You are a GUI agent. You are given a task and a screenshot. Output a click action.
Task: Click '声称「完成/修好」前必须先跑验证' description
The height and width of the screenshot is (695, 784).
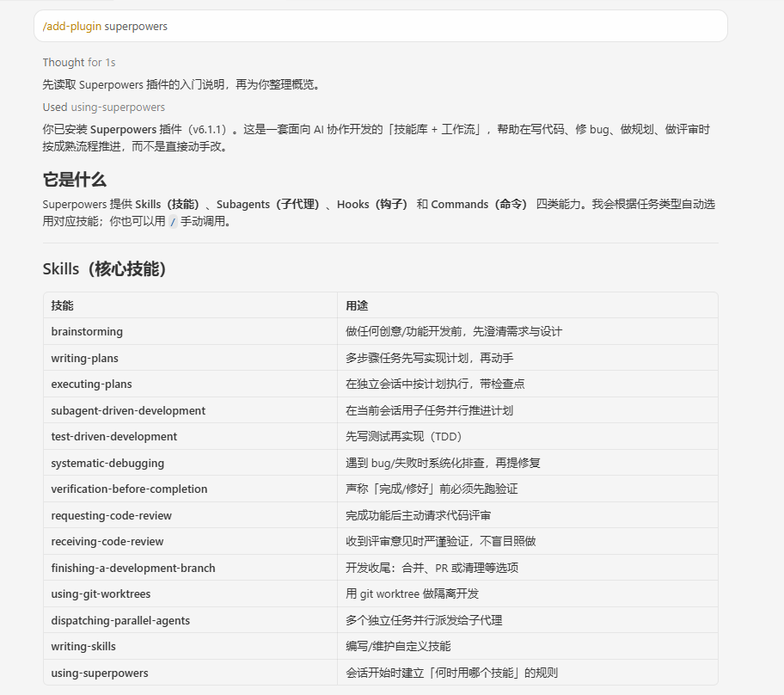click(432, 489)
